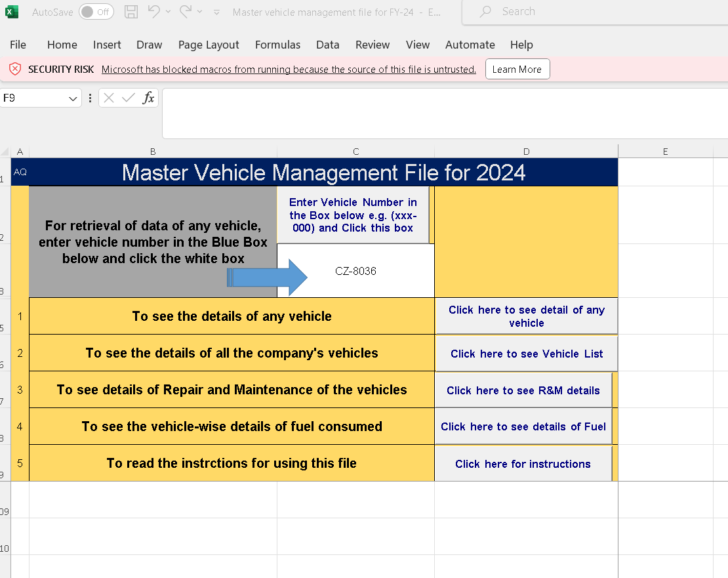Open the Draw tab

point(149,45)
